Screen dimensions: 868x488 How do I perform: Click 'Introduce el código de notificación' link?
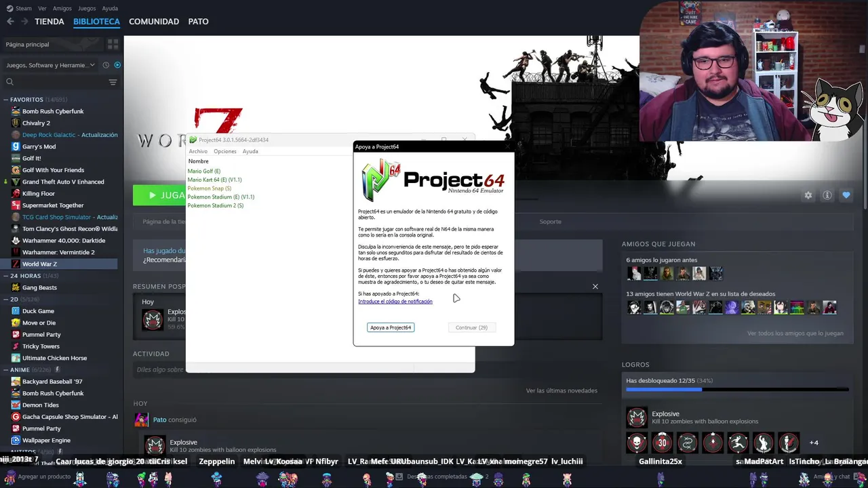point(395,302)
